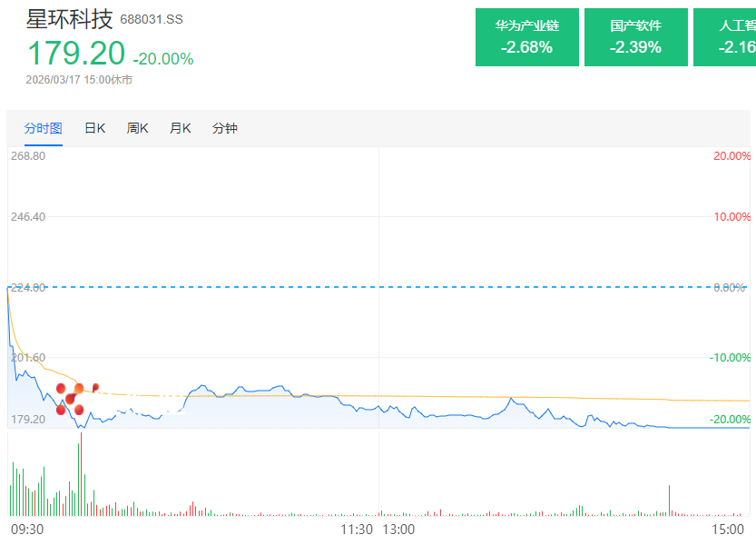Image resolution: width=756 pixels, height=545 pixels.
Task: Click the 688031.SS ticker code
Action: click(152, 20)
